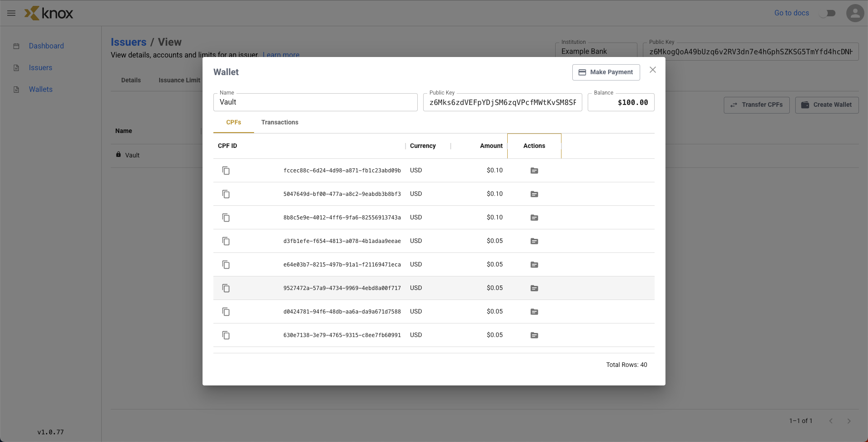Viewport: 868px width, 442px height.
Task: Select the Vault row in background table
Action: pos(156,155)
